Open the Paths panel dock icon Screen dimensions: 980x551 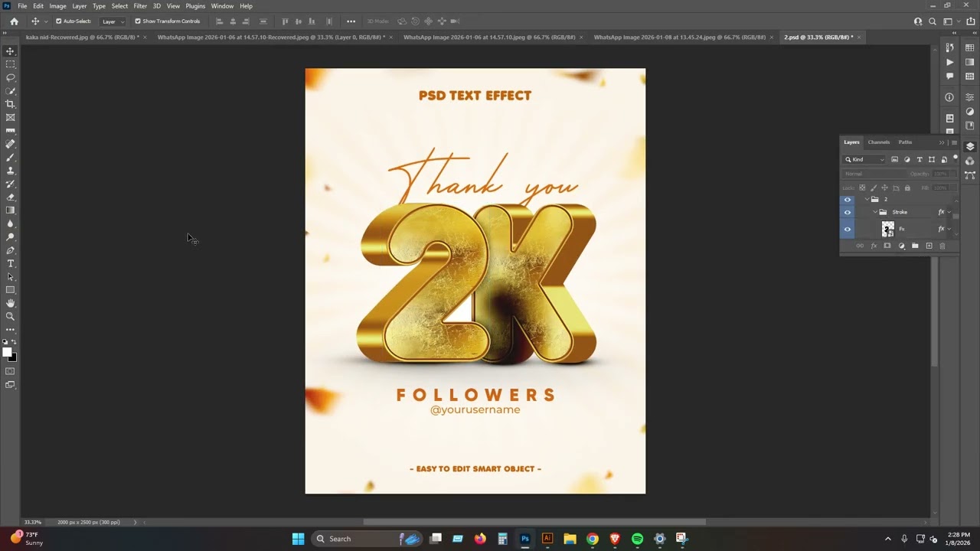coord(970,175)
